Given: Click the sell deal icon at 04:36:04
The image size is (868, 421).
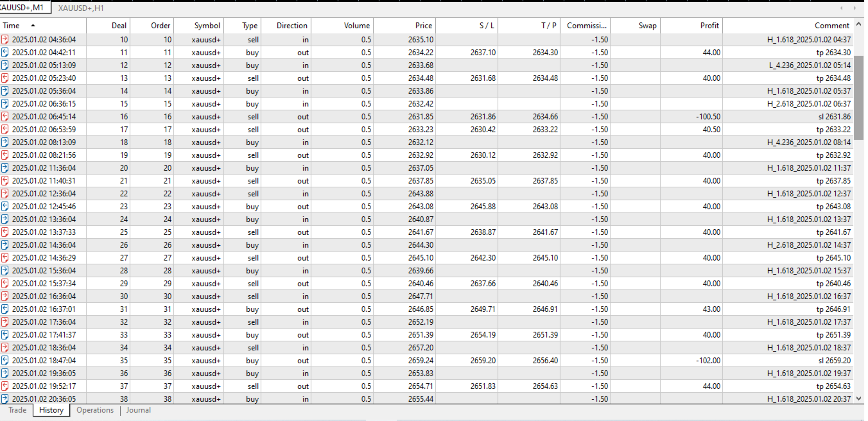Looking at the screenshot, I should (5, 40).
